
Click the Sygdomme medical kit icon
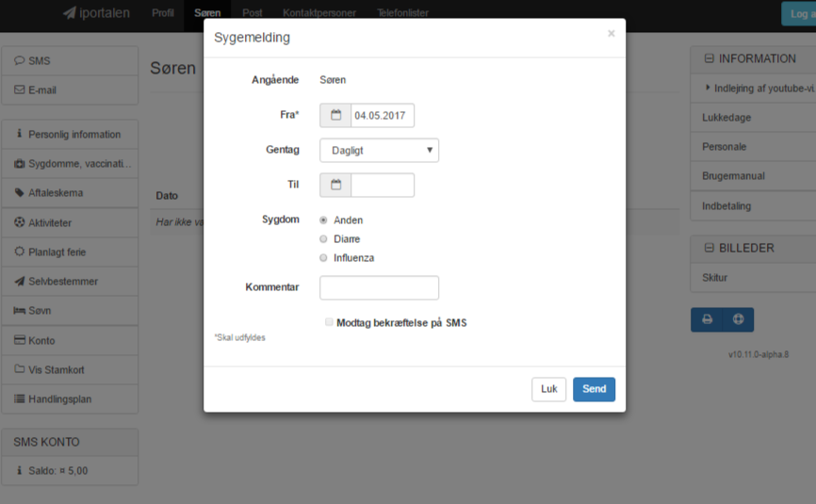[19, 163]
